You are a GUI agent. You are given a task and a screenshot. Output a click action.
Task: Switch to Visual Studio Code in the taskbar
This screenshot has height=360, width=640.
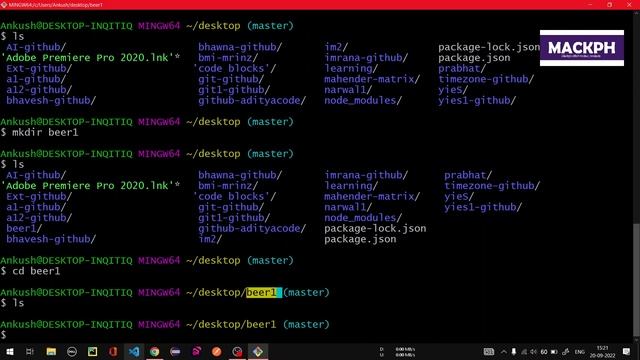tap(134, 351)
